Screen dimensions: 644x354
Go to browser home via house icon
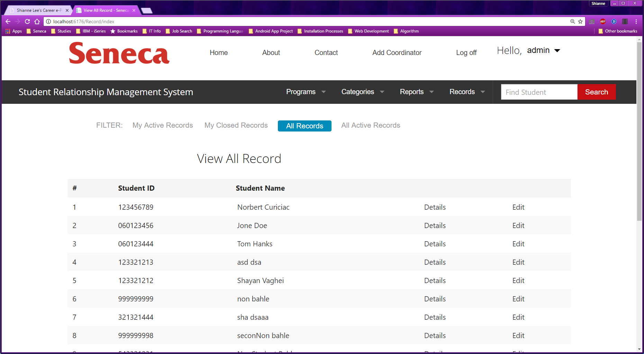click(x=37, y=21)
